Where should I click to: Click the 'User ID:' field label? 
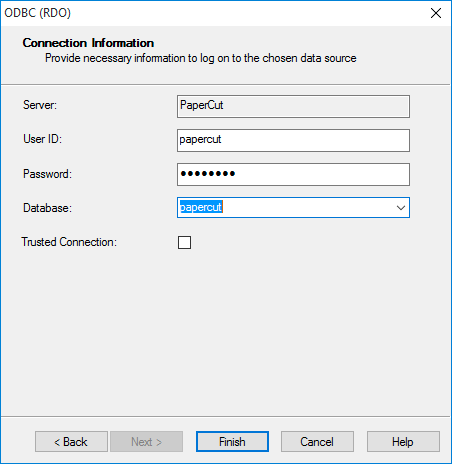43,139
